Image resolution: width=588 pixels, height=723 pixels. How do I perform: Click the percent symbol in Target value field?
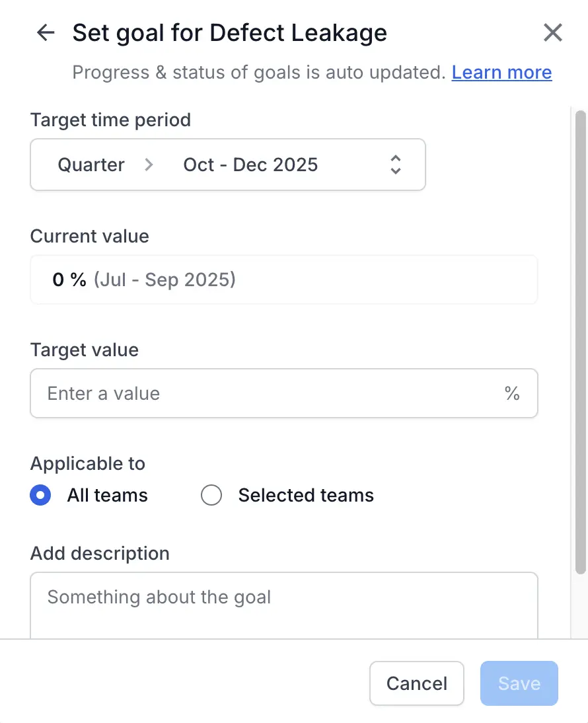click(512, 393)
